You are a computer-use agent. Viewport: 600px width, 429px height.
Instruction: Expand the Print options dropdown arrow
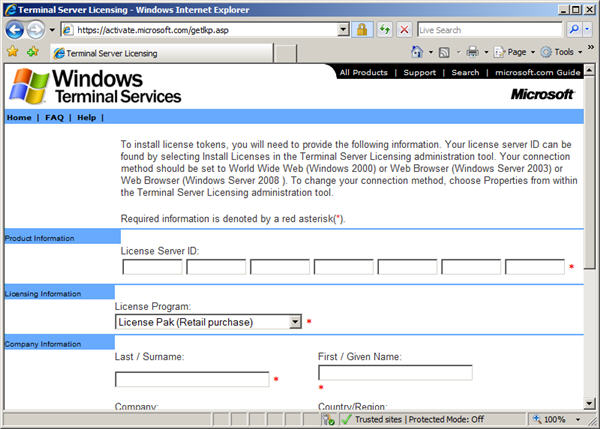tap(486, 52)
